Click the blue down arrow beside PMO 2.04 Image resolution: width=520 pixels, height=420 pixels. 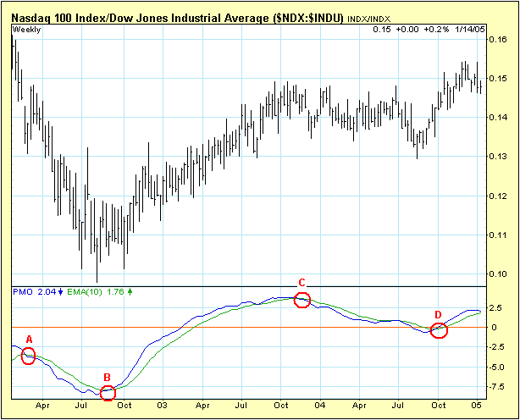tap(60, 292)
